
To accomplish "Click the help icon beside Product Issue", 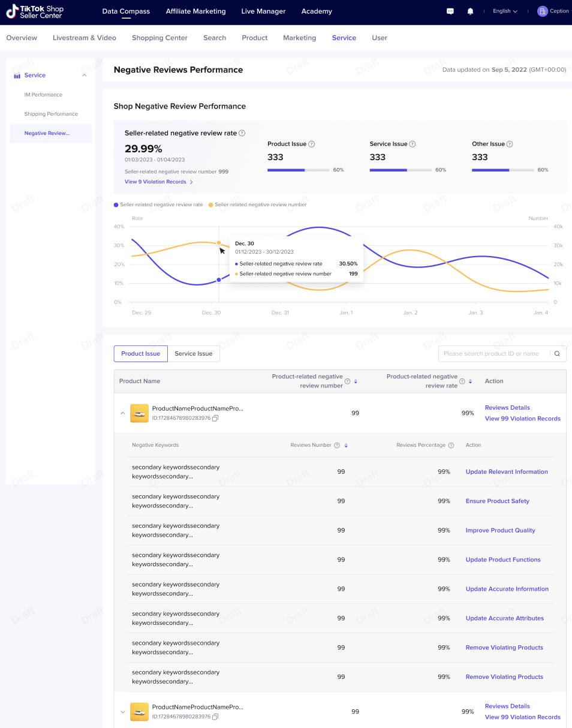I will tap(312, 144).
